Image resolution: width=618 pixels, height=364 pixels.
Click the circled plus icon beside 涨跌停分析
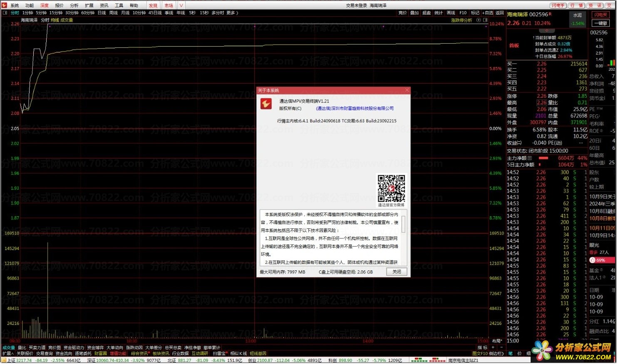tap(479, 20)
